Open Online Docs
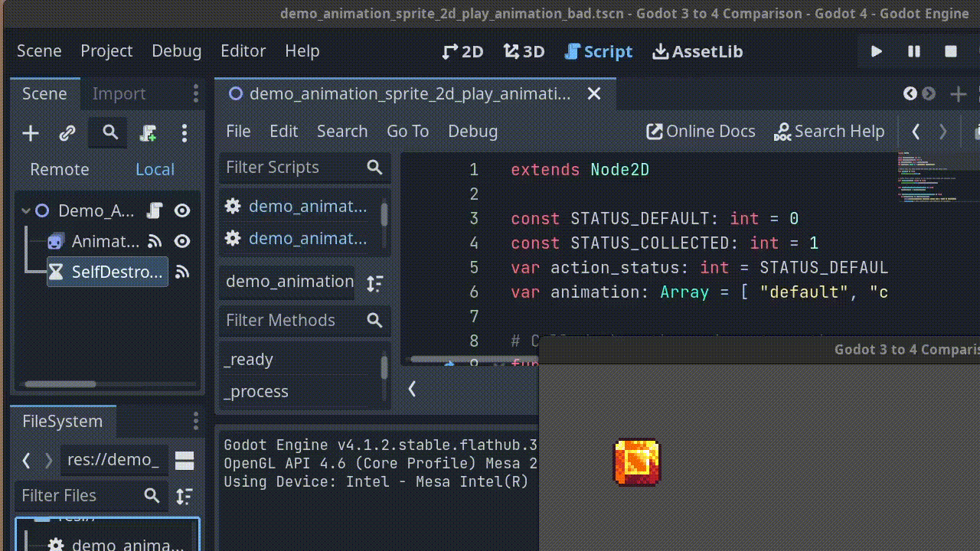This screenshot has height=551, width=980. [x=700, y=131]
